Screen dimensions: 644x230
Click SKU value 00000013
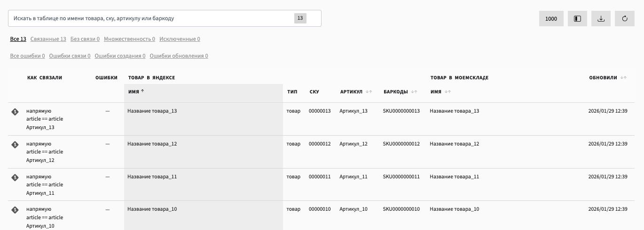point(320,111)
